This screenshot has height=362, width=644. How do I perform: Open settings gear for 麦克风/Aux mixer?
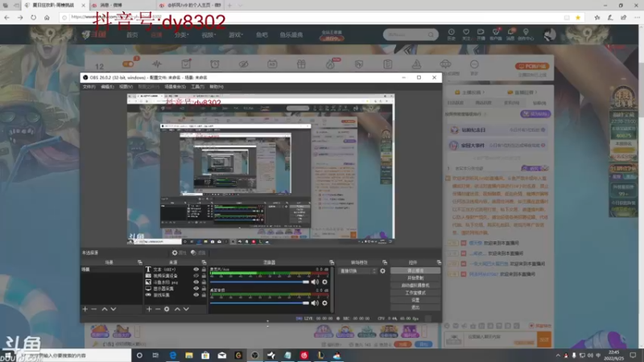click(325, 282)
